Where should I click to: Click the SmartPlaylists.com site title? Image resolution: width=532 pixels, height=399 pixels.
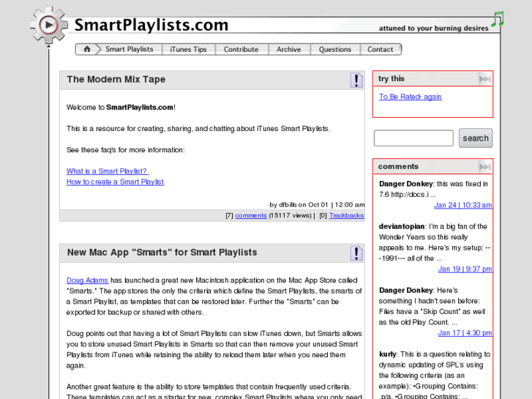point(151,25)
